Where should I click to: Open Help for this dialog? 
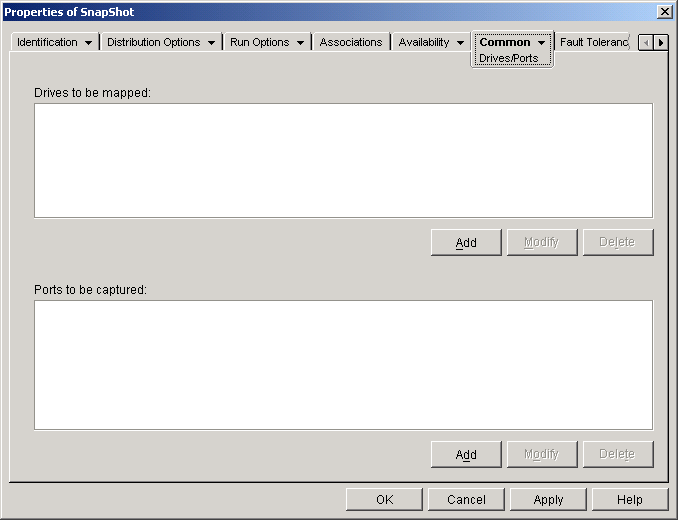click(x=630, y=500)
